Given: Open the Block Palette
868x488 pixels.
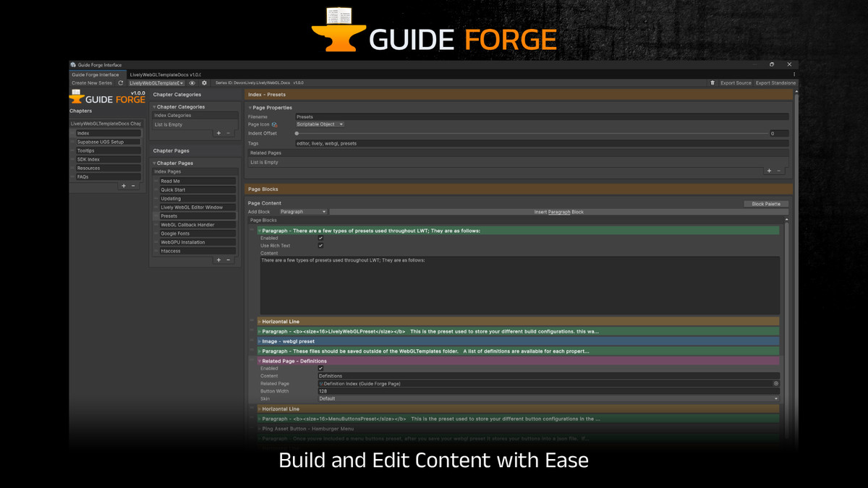Looking at the screenshot, I should (766, 204).
